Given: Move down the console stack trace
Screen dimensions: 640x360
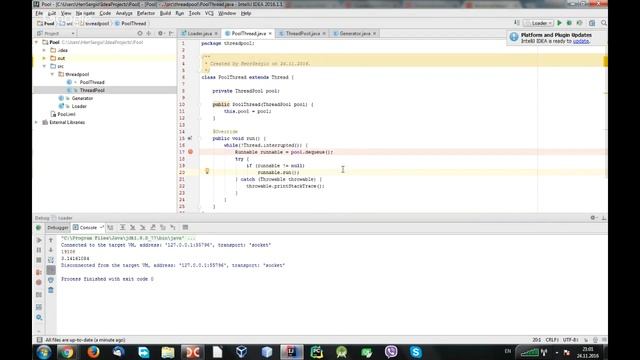Looking at the screenshot, I should (x=51, y=250).
